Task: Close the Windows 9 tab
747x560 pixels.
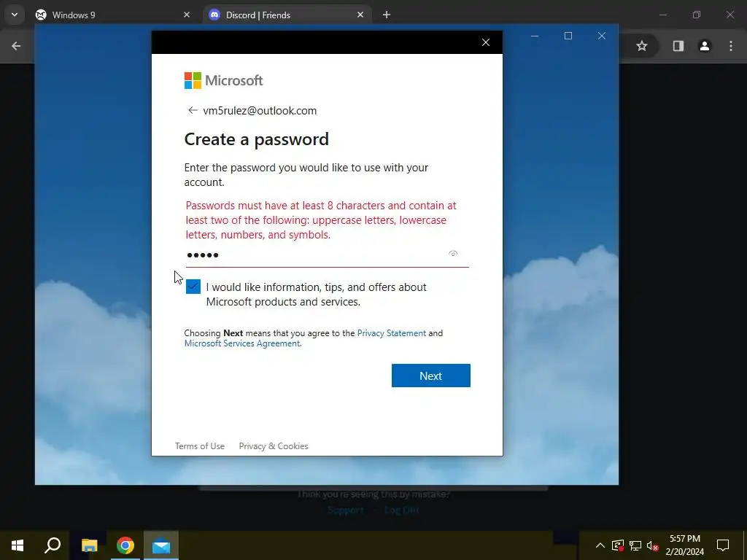Action: click(187, 15)
